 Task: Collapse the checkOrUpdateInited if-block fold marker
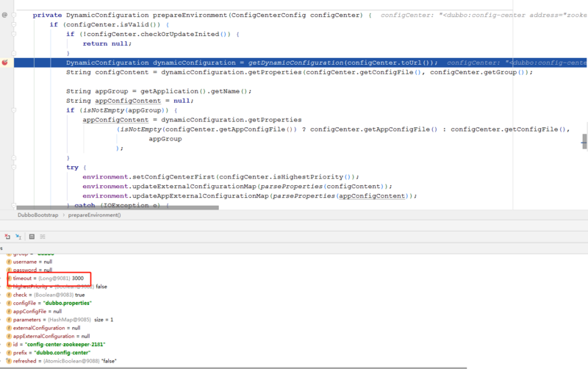tap(14, 34)
